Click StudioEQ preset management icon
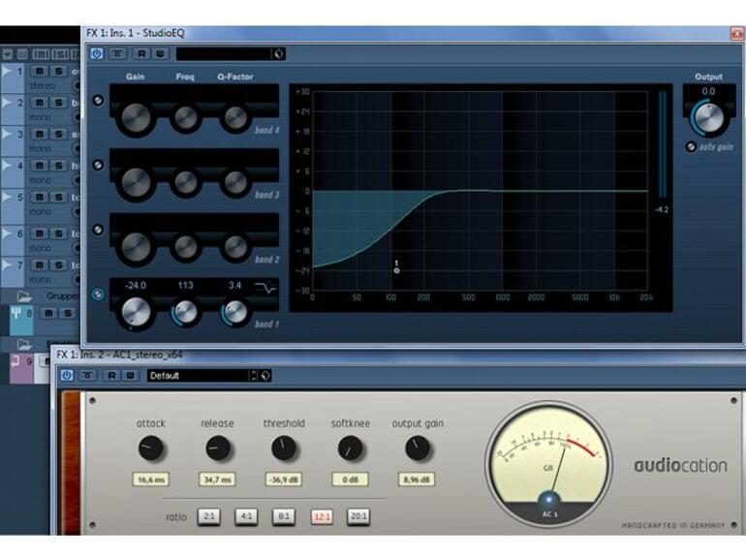This screenshot has height=560, width=746. [x=278, y=53]
